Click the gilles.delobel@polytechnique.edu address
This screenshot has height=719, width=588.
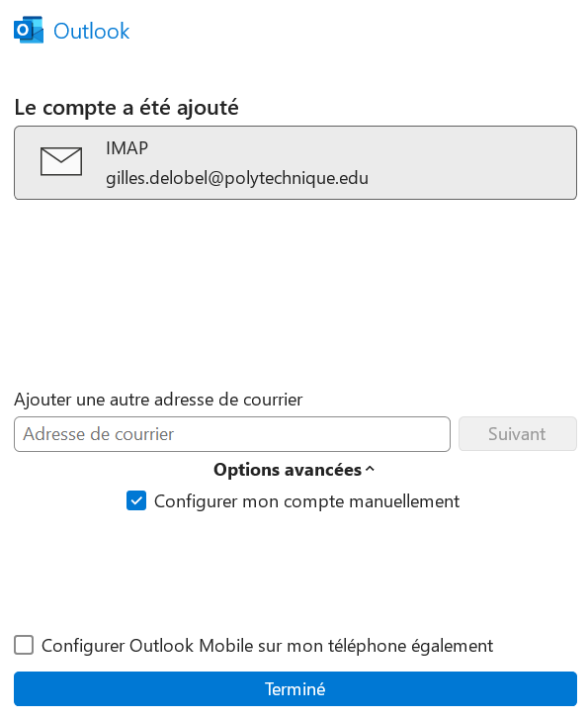[x=237, y=178]
